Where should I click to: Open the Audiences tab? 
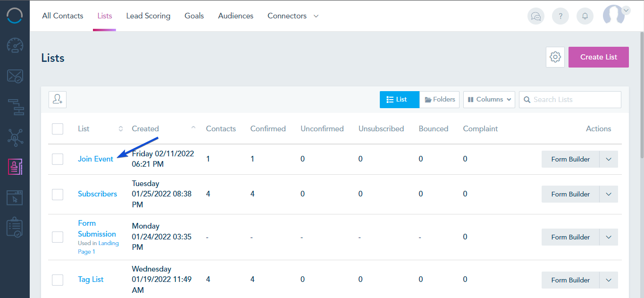(x=236, y=16)
